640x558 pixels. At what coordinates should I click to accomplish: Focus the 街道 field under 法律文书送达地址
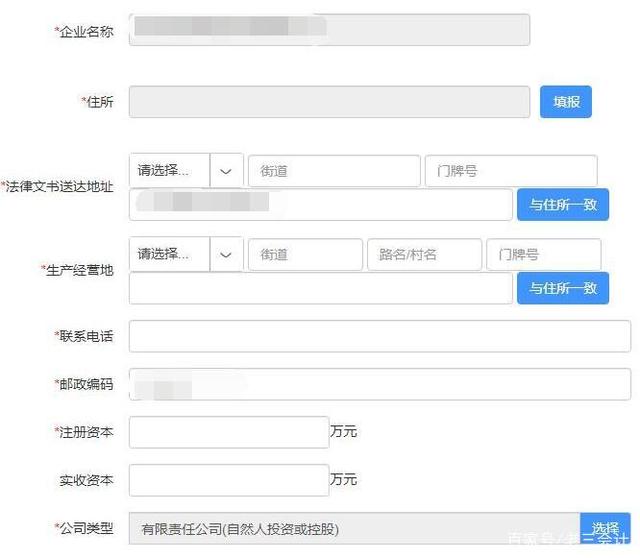(334, 171)
